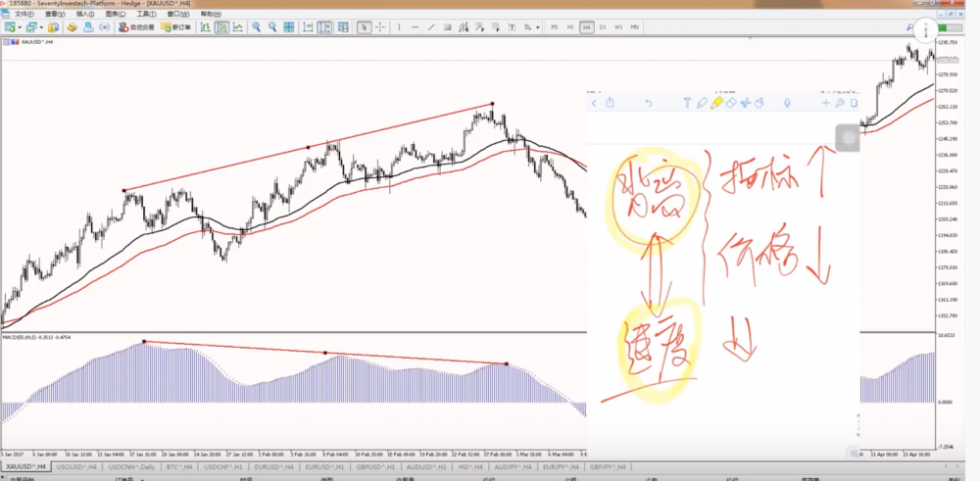The width and height of the screenshot is (980, 481).
Task: Select the text tool in note toolbar
Action: 687,103
